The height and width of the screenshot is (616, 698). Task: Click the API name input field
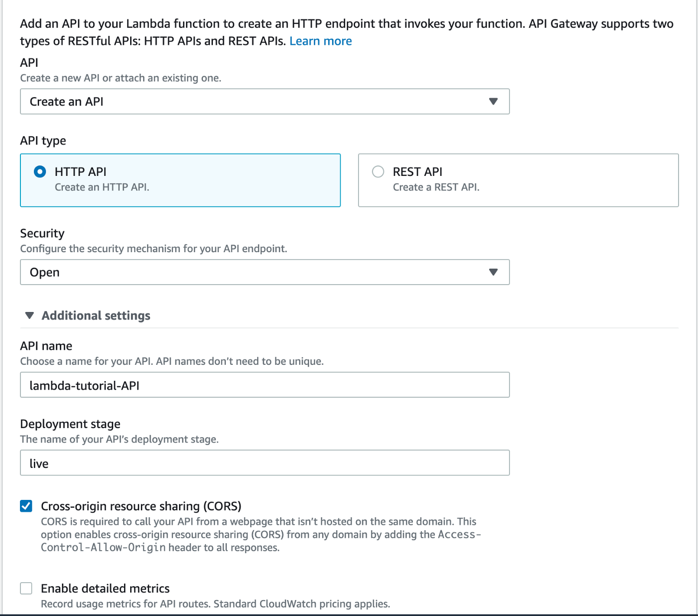pos(264,385)
